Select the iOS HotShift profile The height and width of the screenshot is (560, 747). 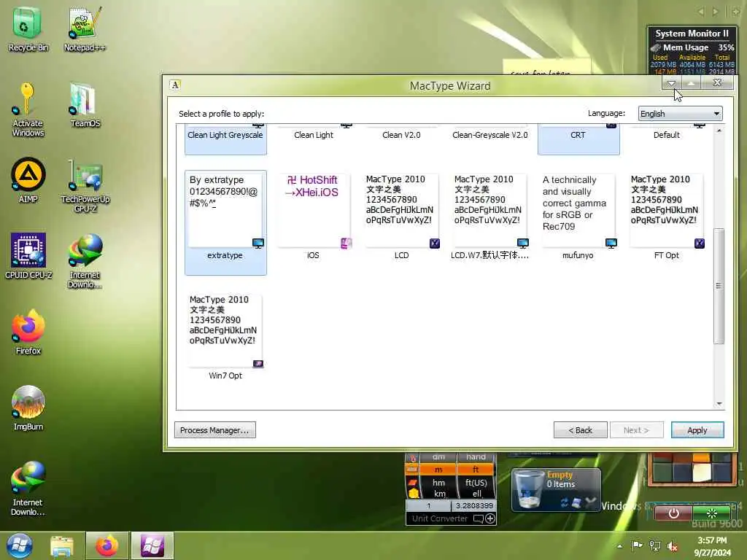(x=314, y=217)
